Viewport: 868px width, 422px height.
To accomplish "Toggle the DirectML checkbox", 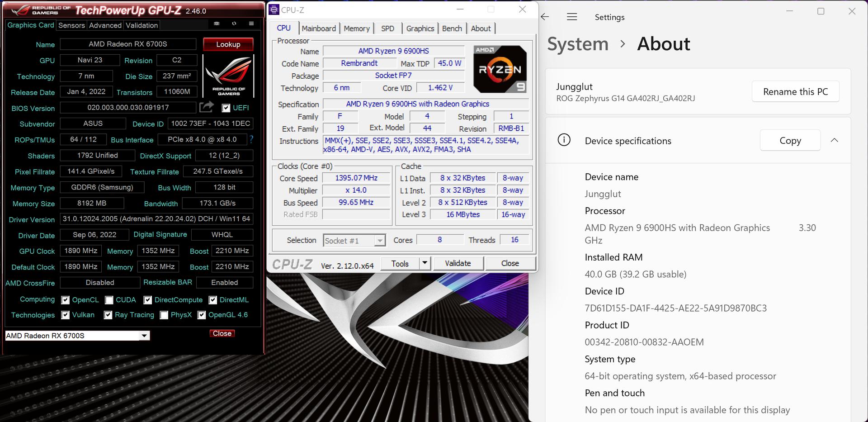I will [x=213, y=300].
